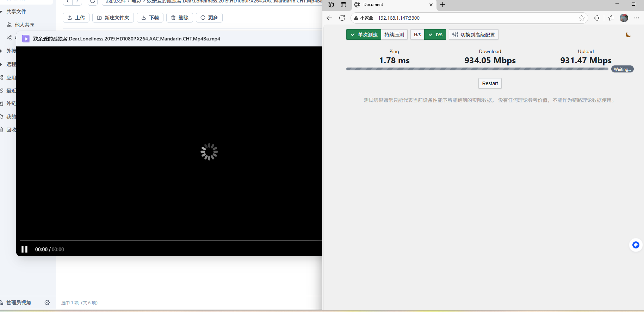644x312 pixels.
Task: Click the 00:00 / 00:00 video time display
Action: point(50,249)
